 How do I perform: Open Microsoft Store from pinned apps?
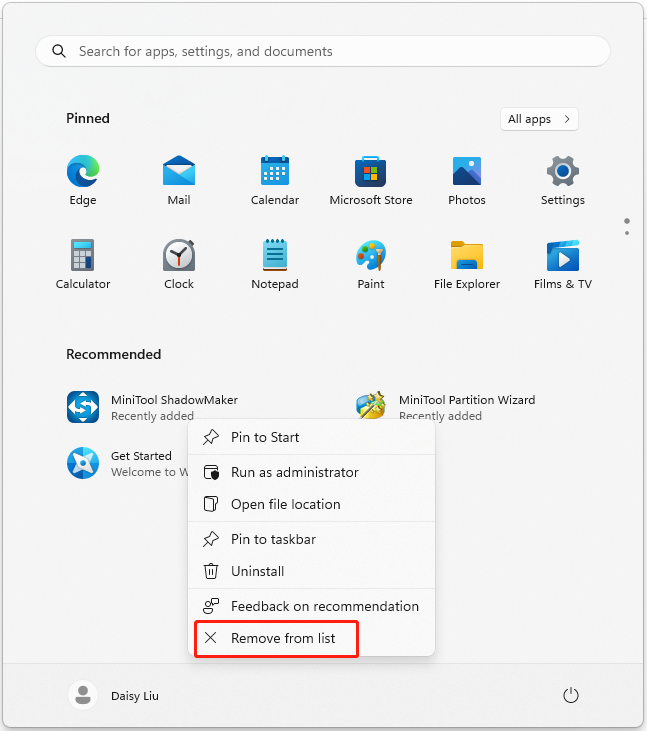point(371,172)
